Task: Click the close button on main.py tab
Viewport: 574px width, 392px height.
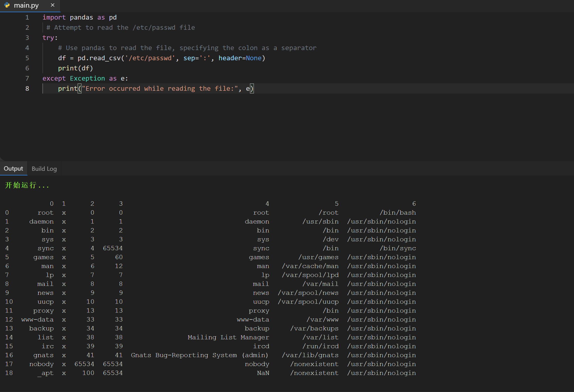Action: pyautogui.click(x=52, y=6)
